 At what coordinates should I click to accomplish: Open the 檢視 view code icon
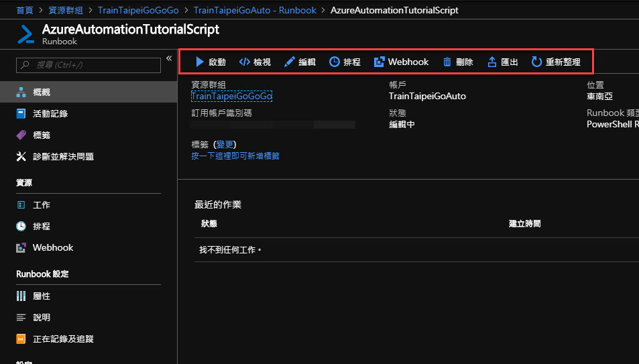pyautogui.click(x=245, y=62)
